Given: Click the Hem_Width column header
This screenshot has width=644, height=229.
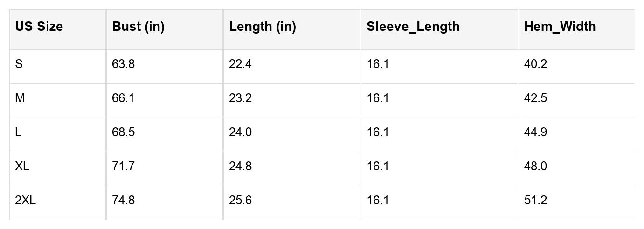Looking at the screenshot, I should [560, 27].
